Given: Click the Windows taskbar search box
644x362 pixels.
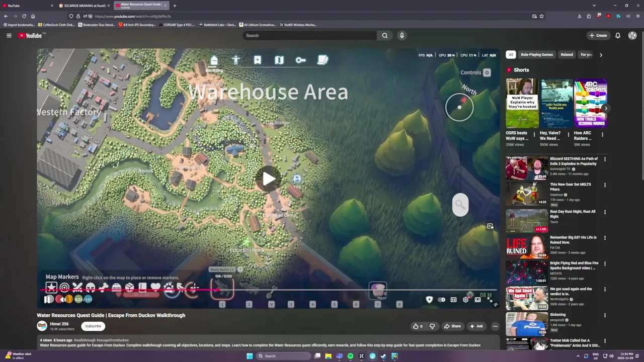Looking at the screenshot, I should (x=283, y=356).
